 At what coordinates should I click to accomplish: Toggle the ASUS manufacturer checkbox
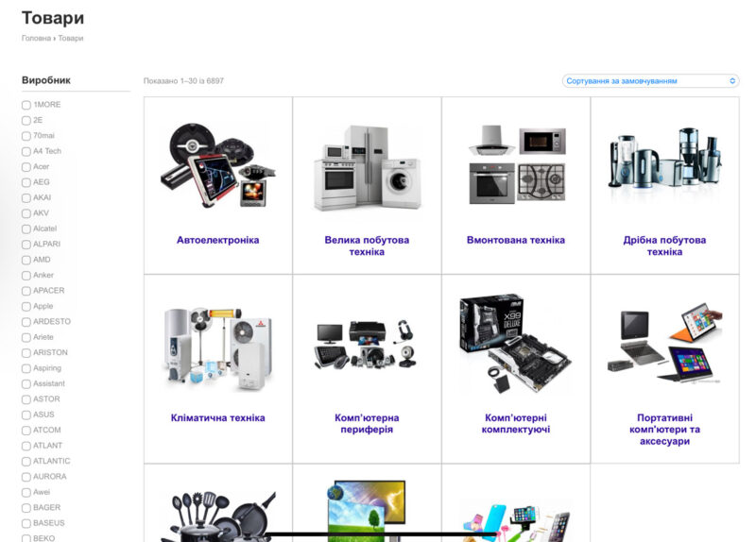[x=26, y=415]
